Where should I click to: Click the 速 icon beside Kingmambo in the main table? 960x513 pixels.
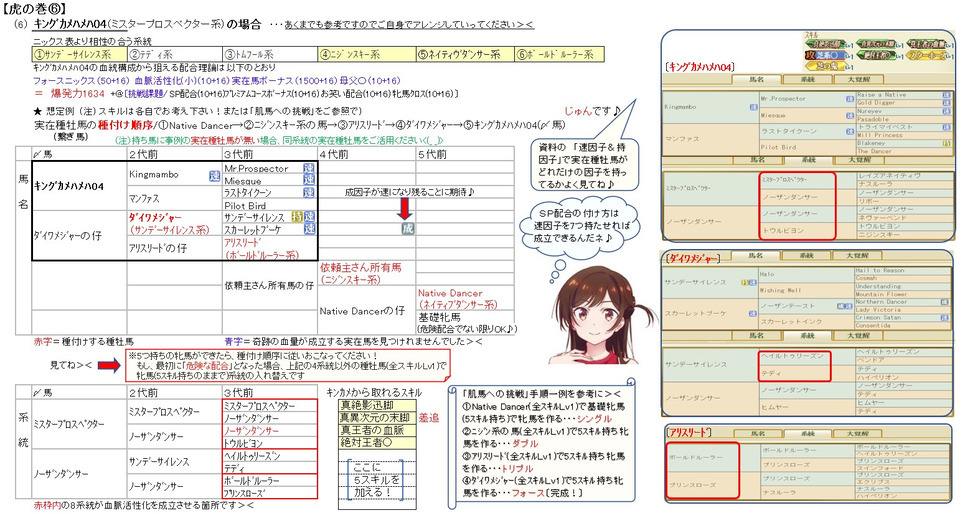[x=214, y=176]
